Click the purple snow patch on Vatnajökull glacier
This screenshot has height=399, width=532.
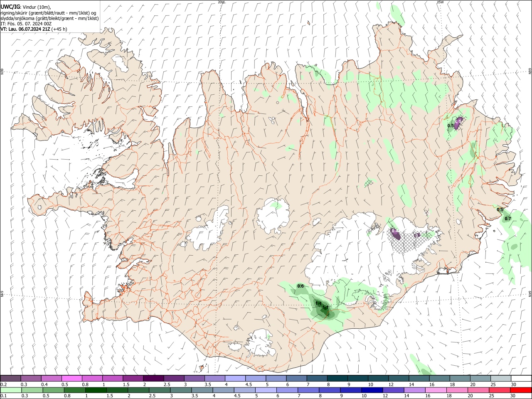pos(396,235)
